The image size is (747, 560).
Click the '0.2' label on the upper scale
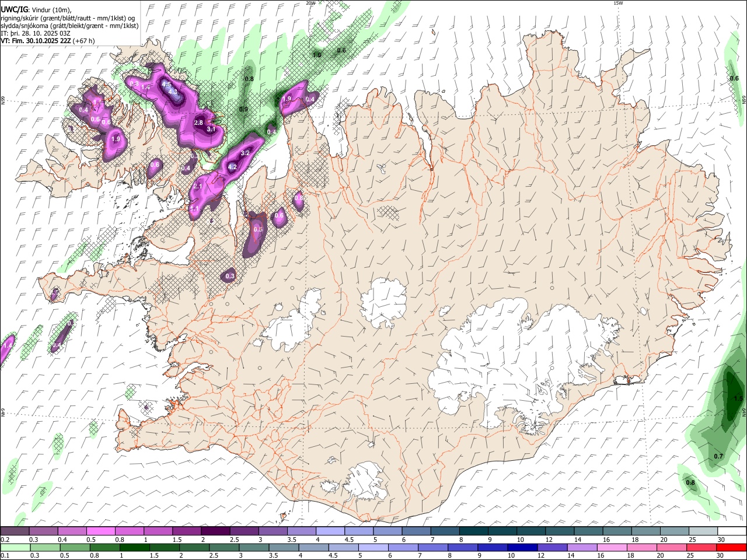[5, 539]
